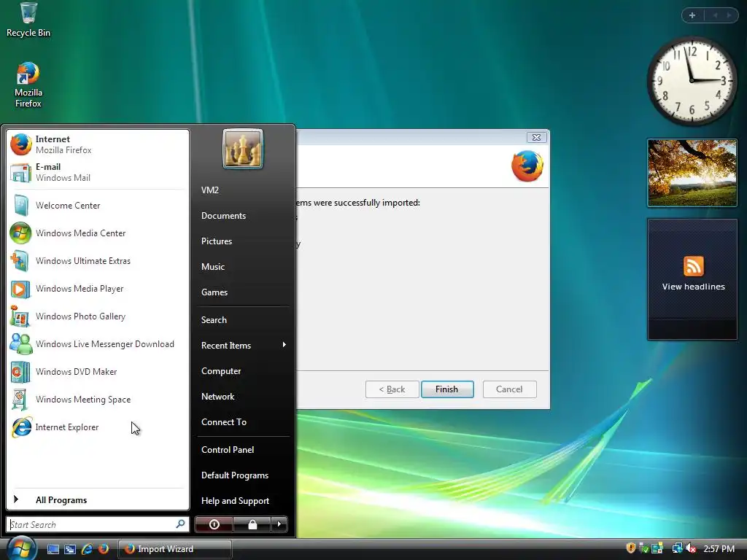Open VM2 user folder
Image resolution: width=747 pixels, height=560 pixels.
point(243,190)
